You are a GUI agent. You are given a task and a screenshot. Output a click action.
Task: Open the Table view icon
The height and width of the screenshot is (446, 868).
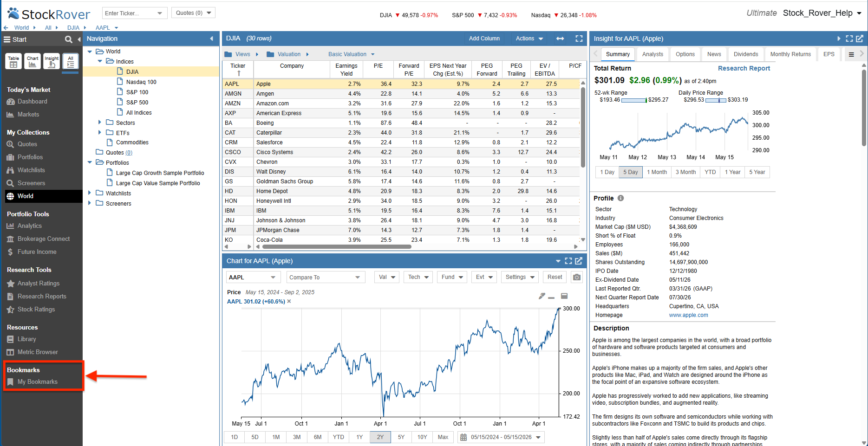point(13,61)
